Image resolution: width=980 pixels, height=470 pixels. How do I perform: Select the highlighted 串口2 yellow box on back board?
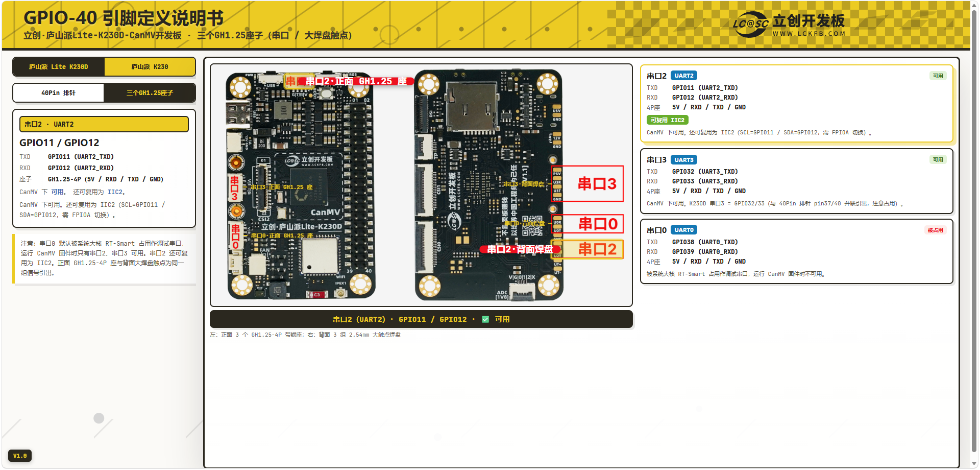587,249
